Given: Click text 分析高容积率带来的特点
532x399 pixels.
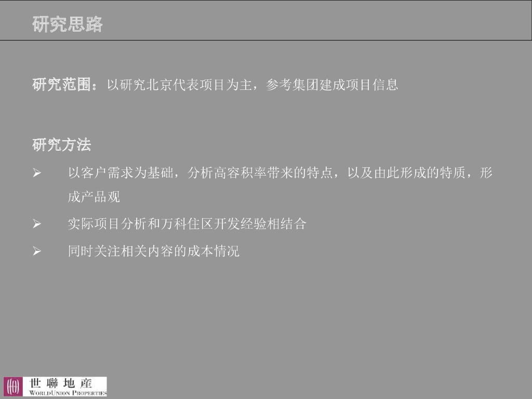Looking at the screenshot, I should click(260, 173).
